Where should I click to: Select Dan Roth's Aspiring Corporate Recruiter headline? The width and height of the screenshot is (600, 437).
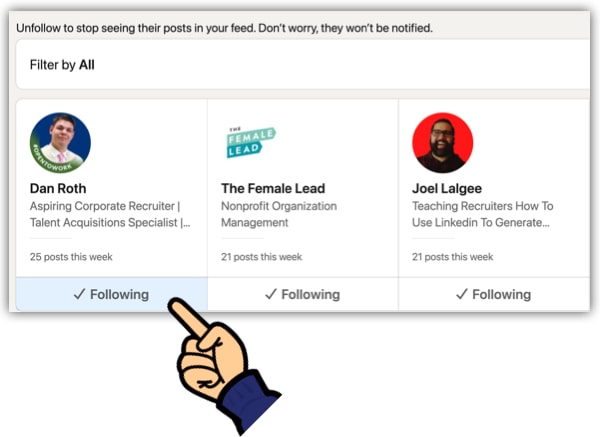(x=110, y=214)
